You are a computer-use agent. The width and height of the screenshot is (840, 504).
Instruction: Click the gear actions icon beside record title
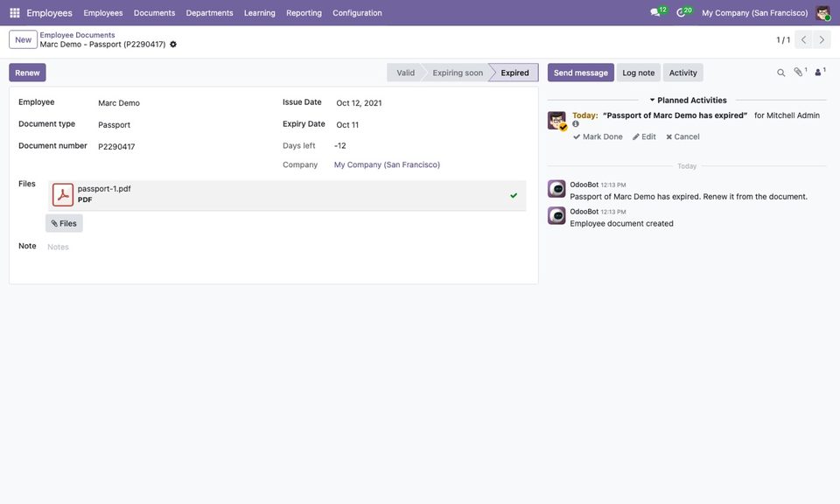click(x=173, y=45)
